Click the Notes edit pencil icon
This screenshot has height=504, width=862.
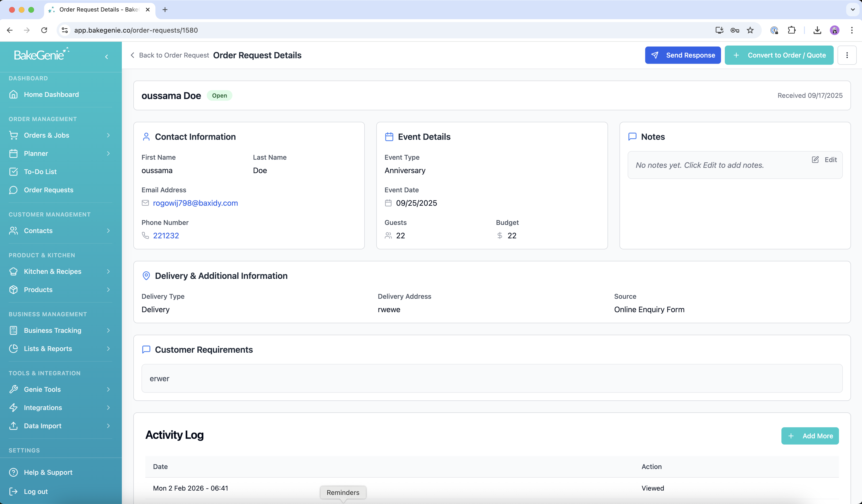[x=815, y=160]
